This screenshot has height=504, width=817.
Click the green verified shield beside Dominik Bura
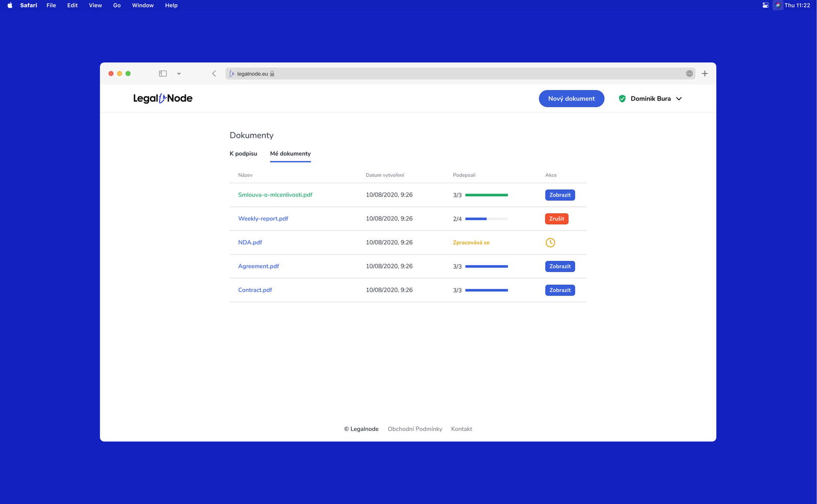click(x=622, y=98)
